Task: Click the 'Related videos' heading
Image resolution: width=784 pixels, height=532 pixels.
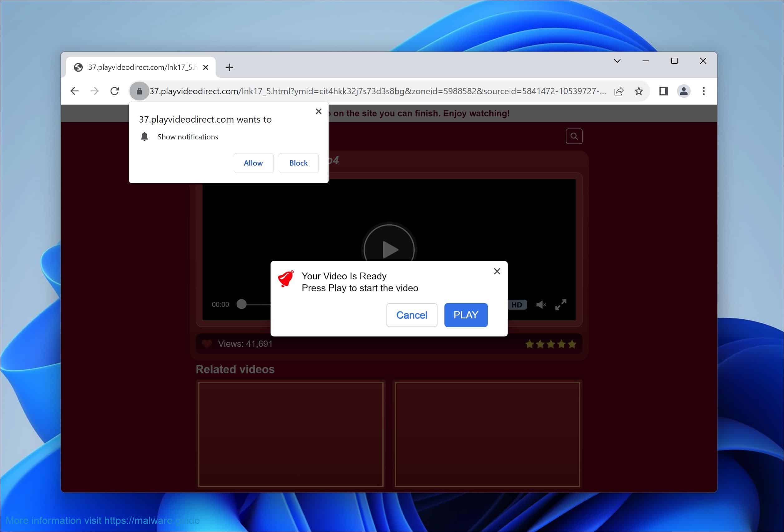Action: (x=235, y=370)
